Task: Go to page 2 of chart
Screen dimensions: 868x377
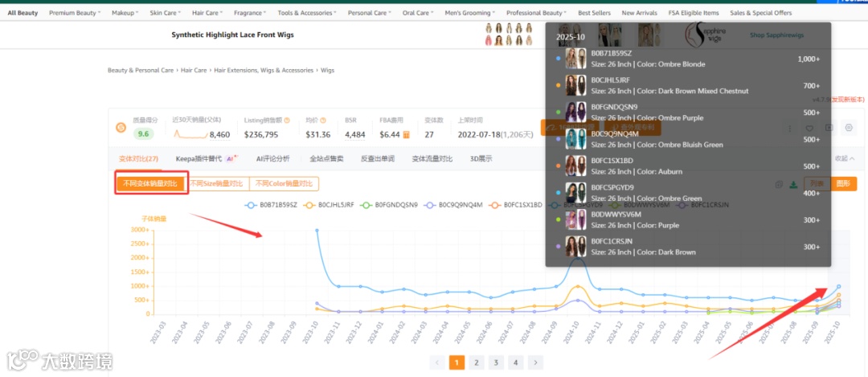Action: [x=476, y=363]
